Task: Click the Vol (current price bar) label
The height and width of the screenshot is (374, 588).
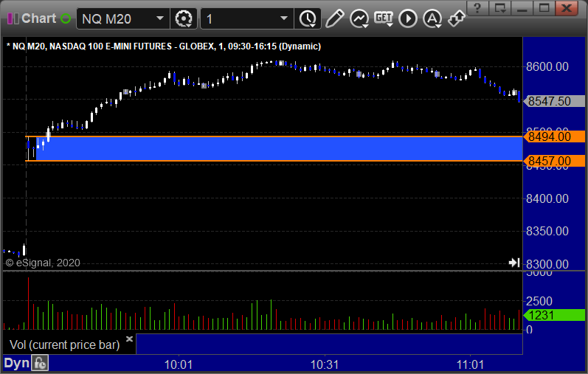Action: (64, 344)
